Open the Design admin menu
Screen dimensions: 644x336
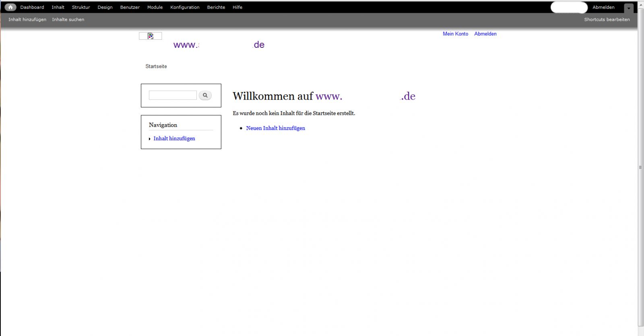(105, 7)
